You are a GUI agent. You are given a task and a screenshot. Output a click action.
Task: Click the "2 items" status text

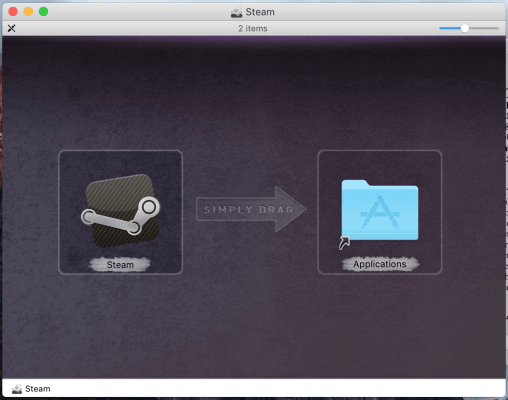253,28
